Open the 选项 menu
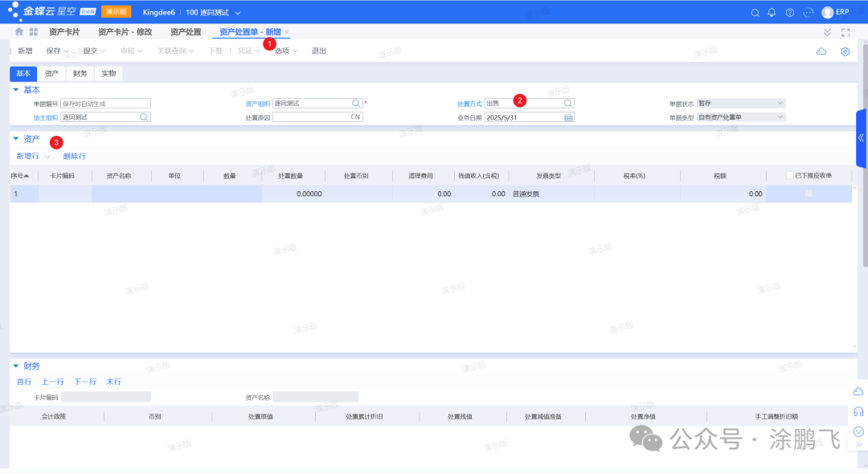 [285, 51]
